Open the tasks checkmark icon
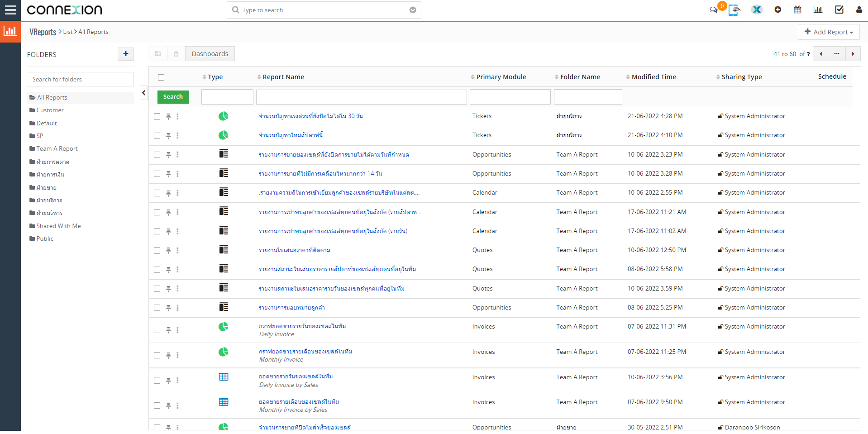The width and height of the screenshot is (868, 434). point(839,10)
